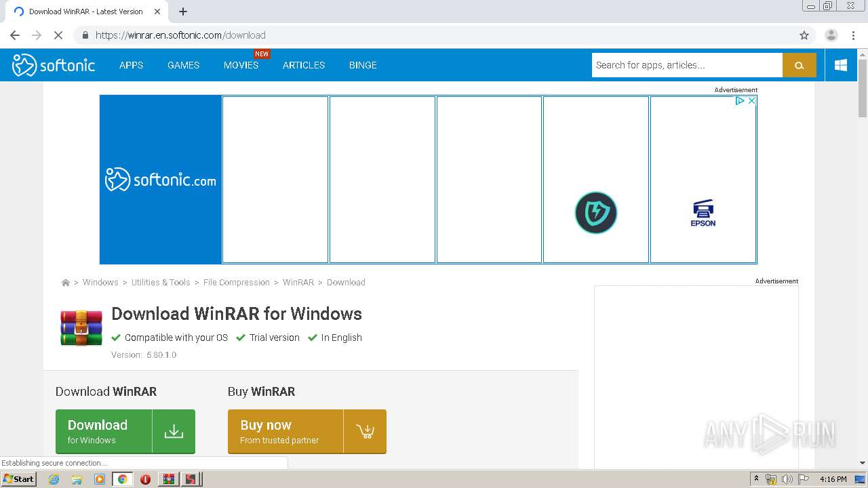
Task: Click the page vertical scrollbar thumb
Action: 863,88
